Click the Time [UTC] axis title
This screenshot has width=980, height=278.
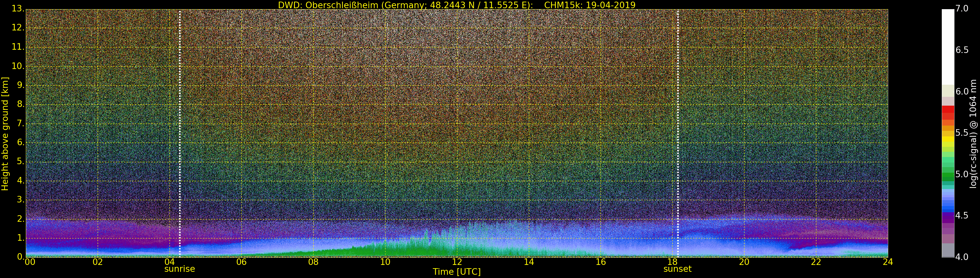pos(457,272)
